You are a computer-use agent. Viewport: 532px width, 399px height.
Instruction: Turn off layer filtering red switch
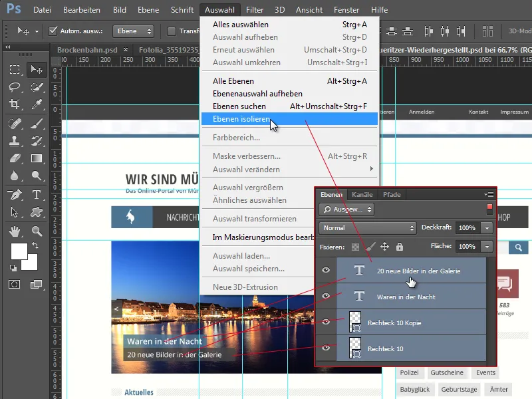pos(489,209)
